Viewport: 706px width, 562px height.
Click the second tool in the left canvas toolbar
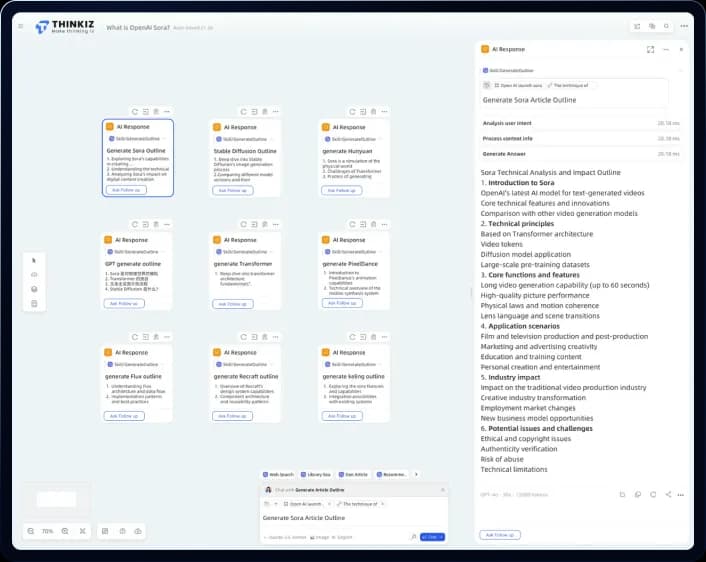click(34, 275)
